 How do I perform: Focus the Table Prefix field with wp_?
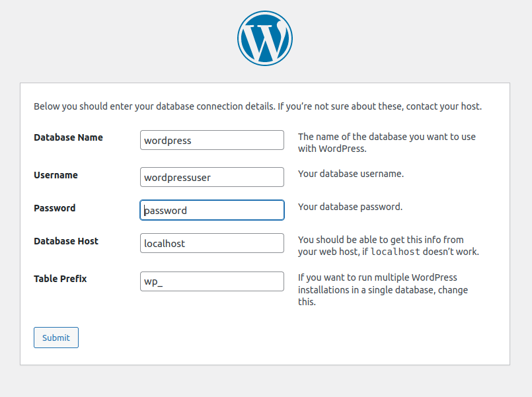click(x=211, y=281)
